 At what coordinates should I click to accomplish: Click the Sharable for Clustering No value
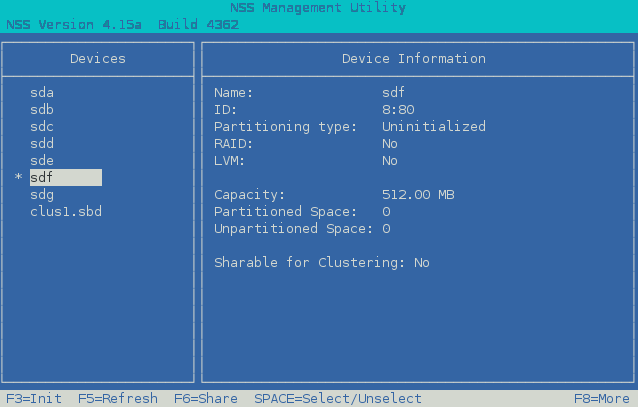[422, 263]
